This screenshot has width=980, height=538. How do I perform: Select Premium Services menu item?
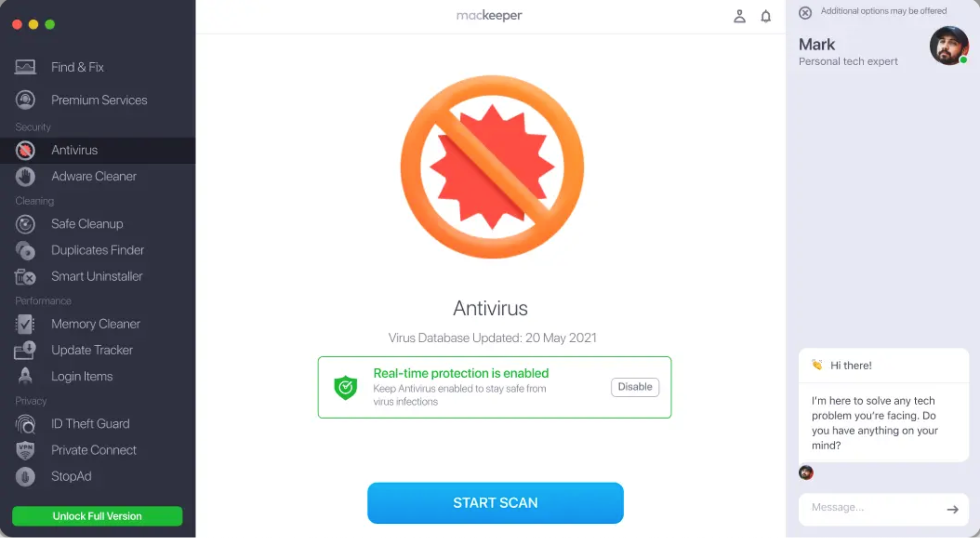(100, 100)
